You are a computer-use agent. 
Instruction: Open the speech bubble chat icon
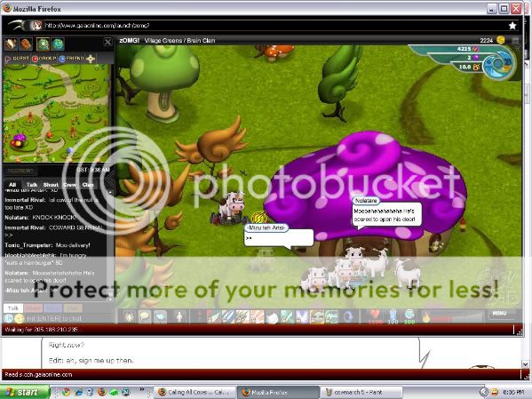[145, 317]
